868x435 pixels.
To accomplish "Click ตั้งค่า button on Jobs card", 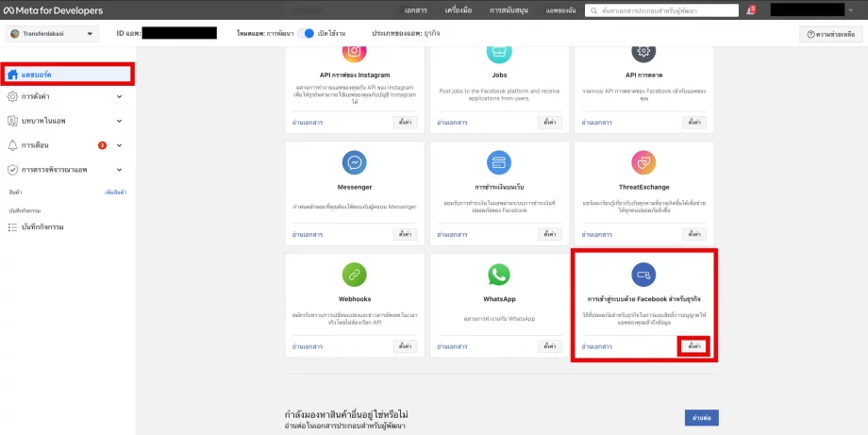I will (x=550, y=123).
